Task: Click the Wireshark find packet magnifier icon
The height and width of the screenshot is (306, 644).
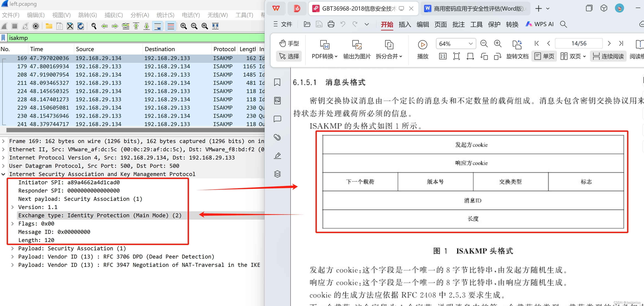Action: pos(94,26)
